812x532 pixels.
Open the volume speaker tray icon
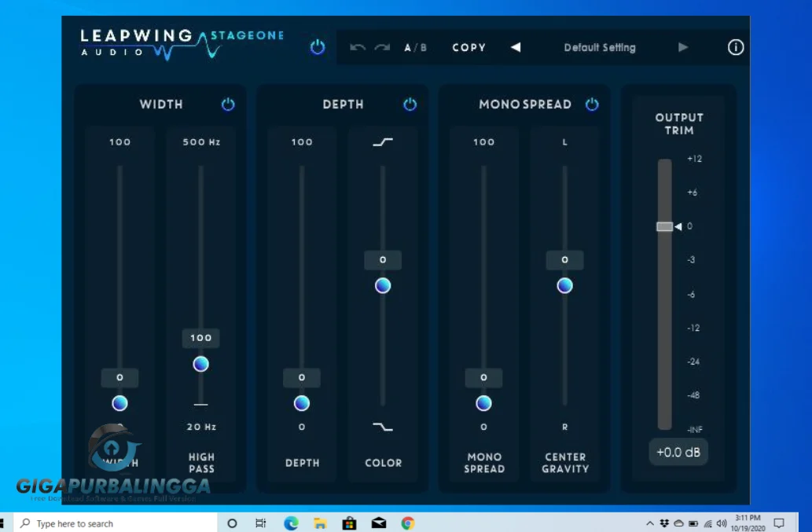point(722,523)
